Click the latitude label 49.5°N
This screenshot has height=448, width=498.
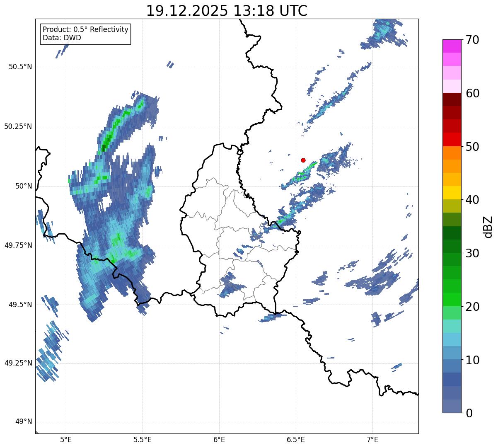(x=20, y=305)
